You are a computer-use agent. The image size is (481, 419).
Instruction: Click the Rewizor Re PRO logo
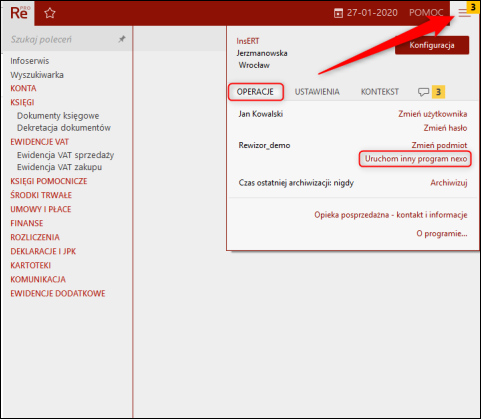(x=20, y=13)
